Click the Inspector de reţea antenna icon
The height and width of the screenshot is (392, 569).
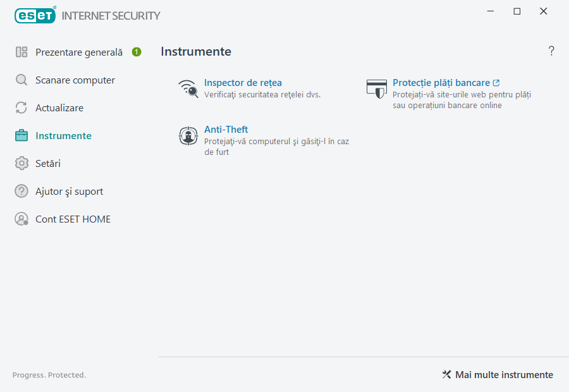tap(188, 89)
